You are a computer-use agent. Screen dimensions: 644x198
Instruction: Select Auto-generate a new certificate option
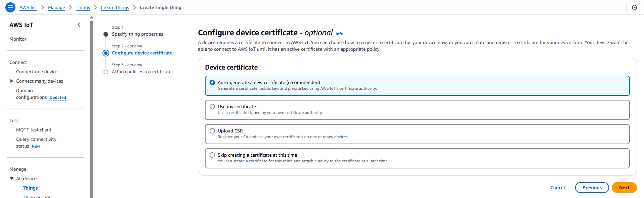(212, 82)
